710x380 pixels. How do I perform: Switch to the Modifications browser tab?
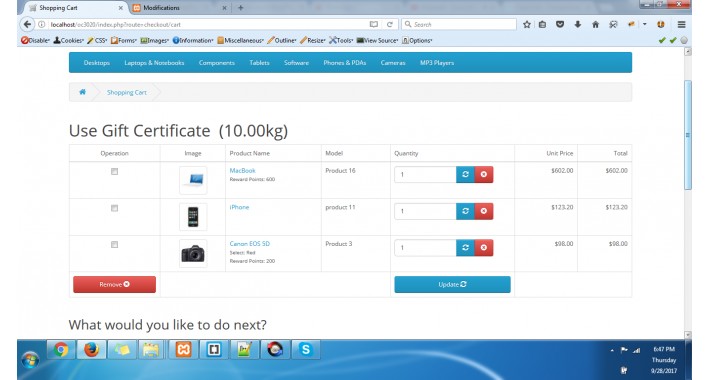click(x=179, y=8)
